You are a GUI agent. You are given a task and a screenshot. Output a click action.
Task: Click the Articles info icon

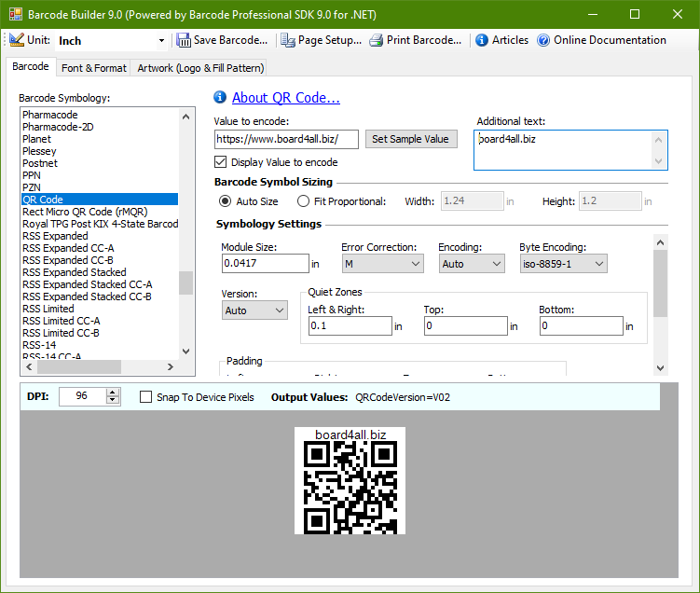pyautogui.click(x=482, y=40)
